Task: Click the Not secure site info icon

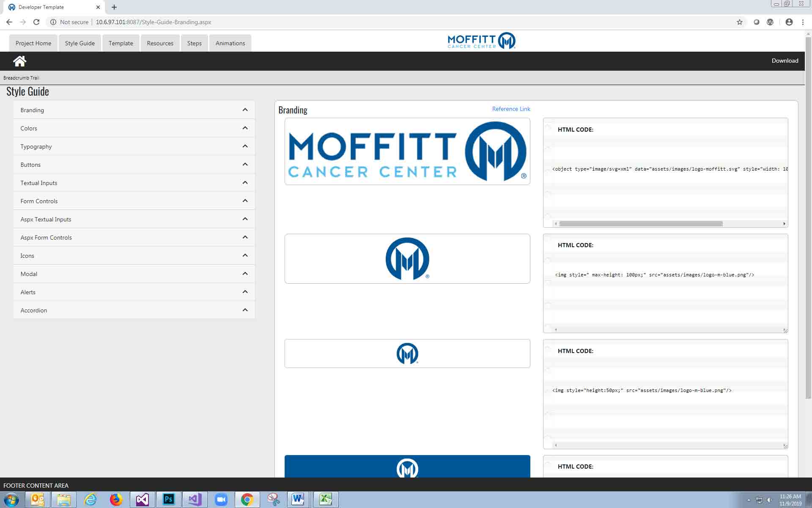Action: pos(53,22)
